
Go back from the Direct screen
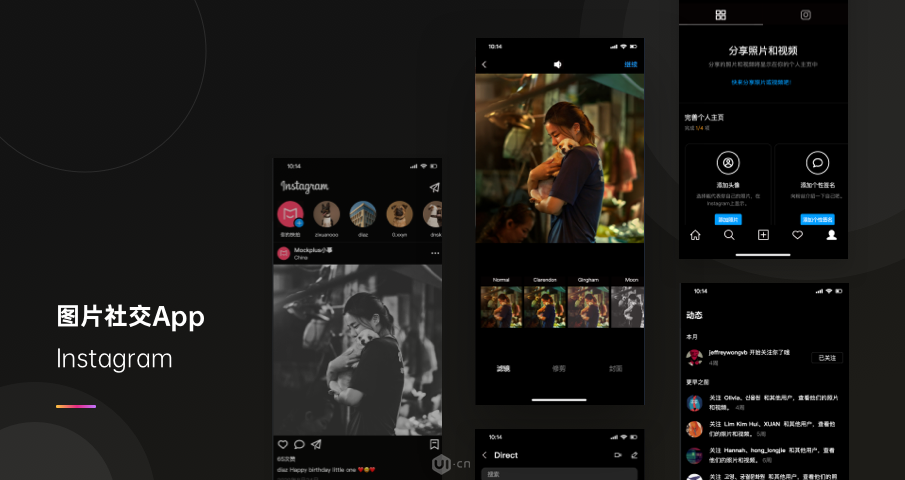point(485,455)
